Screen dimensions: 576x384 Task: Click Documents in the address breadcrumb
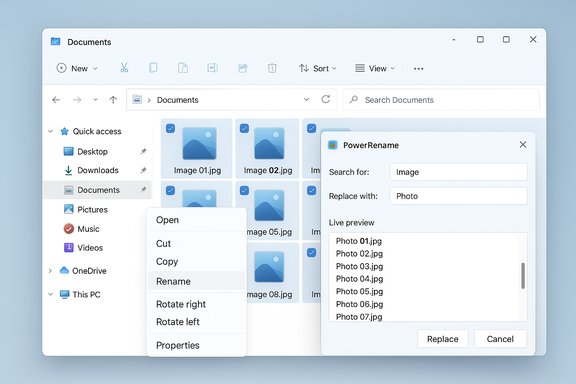[x=177, y=100]
